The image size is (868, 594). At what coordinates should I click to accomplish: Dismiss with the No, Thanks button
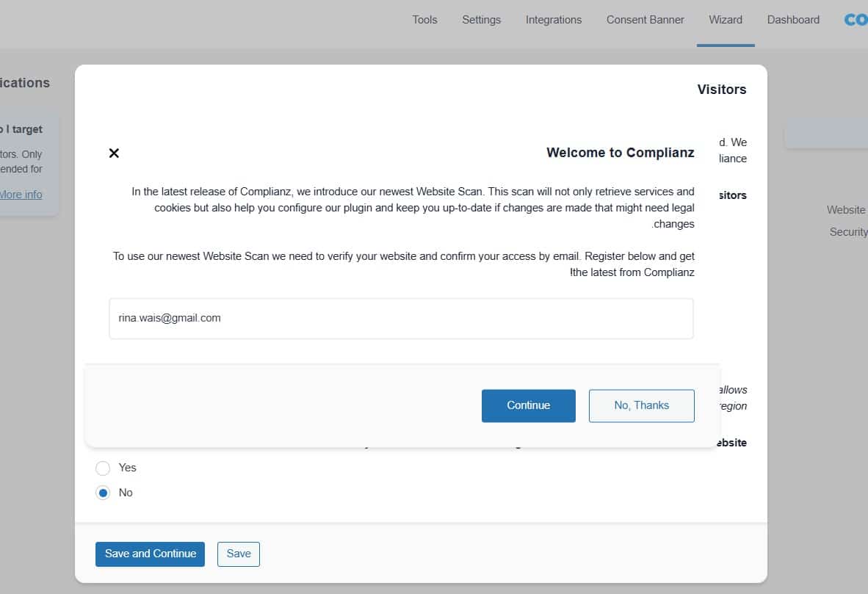tap(641, 406)
